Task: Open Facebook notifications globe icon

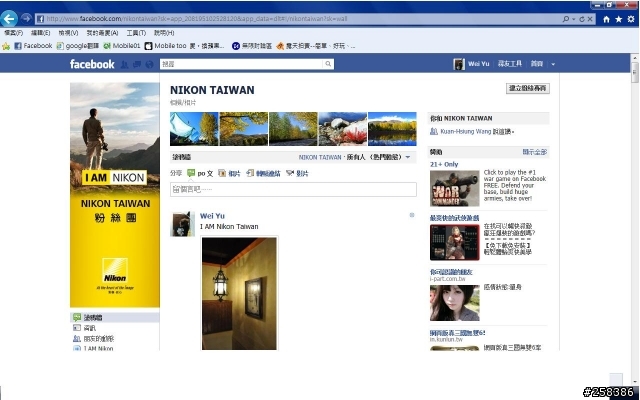Action: (149, 64)
